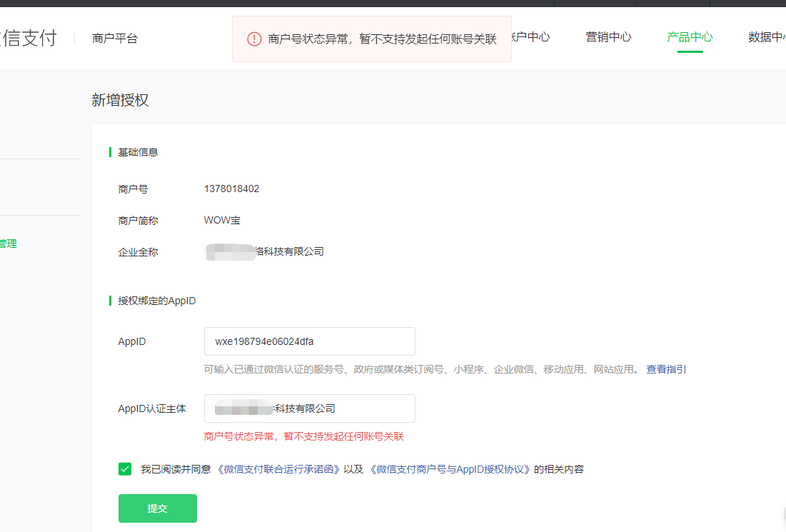The height and width of the screenshot is (532, 786).
Task: Click merchant short name WOW宝
Action: coord(222,220)
